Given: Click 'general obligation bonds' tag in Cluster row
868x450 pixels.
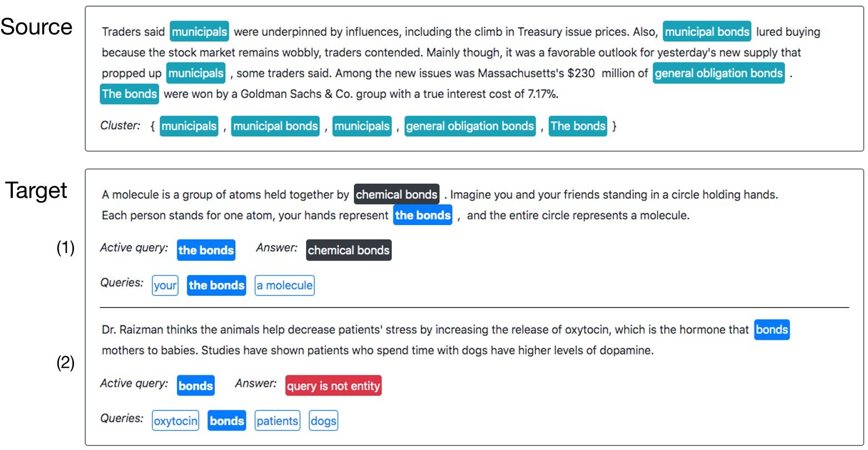Looking at the screenshot, I should 470,126.
